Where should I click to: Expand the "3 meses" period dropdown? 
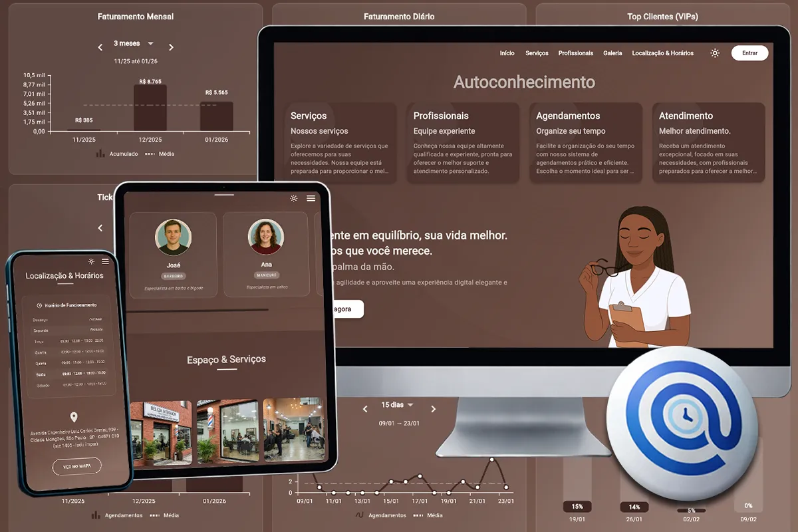click(x=134, y=44)
